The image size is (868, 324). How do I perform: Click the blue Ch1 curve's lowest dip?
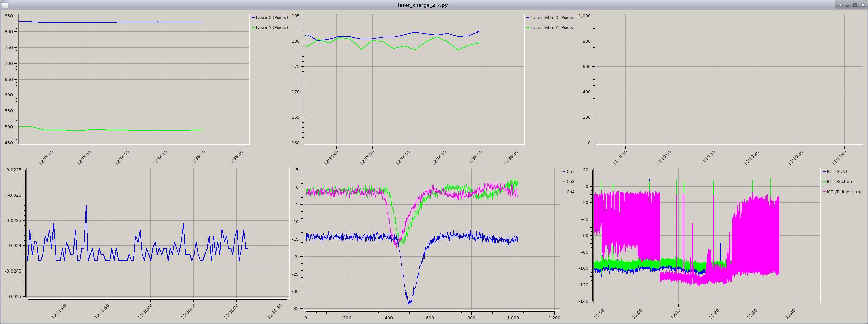click(x=409, y=303)
